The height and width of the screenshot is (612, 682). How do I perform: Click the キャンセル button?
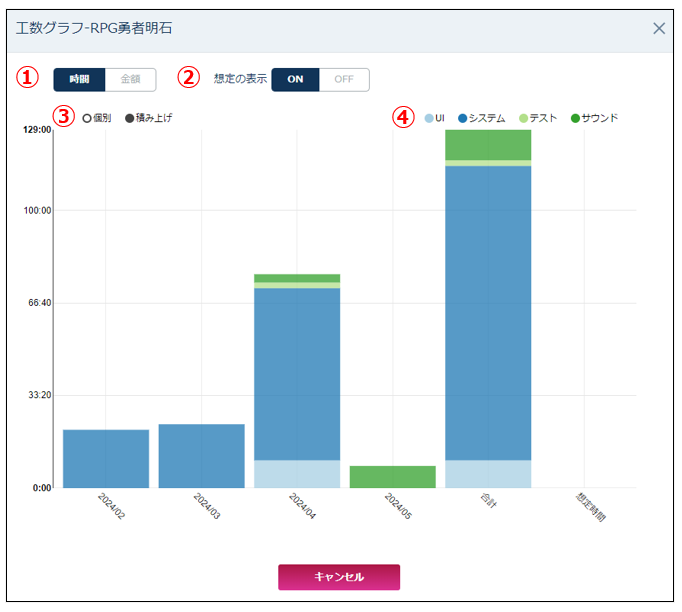(339, 577)
